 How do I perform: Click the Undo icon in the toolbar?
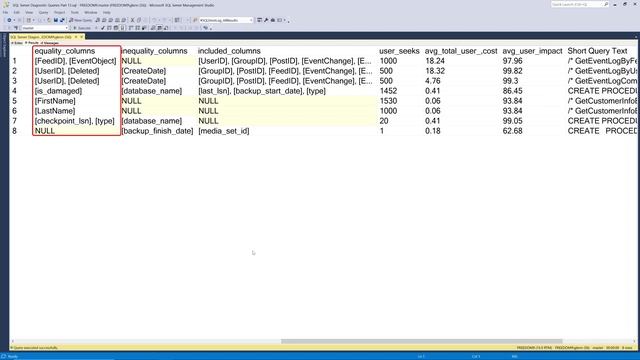tap(154, 20)
